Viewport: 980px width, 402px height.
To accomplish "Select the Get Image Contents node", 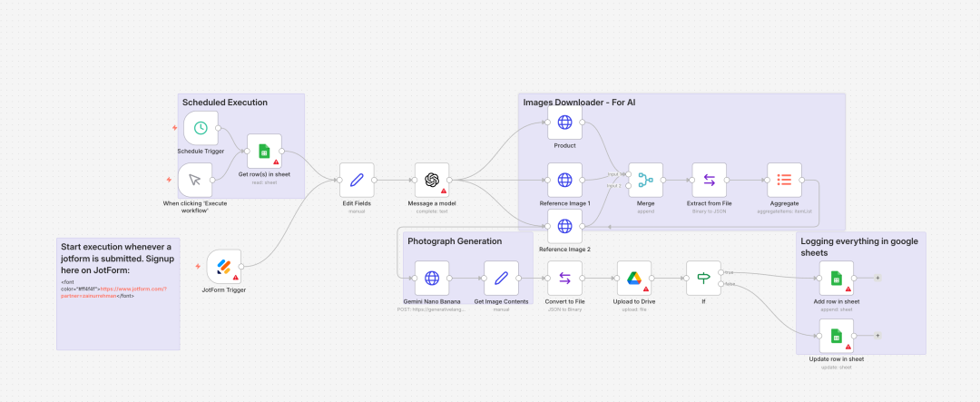I will point(501,279).
